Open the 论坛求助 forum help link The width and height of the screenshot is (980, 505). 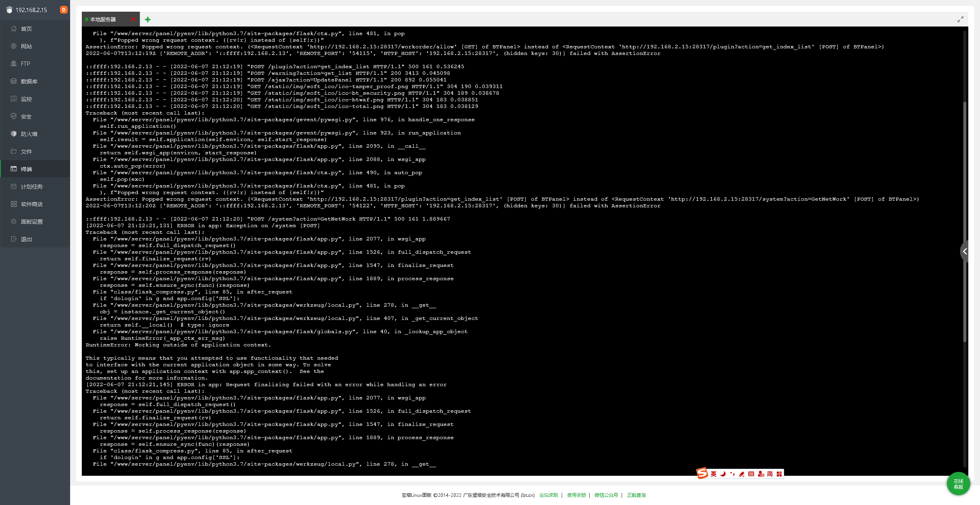pos(548,495)
